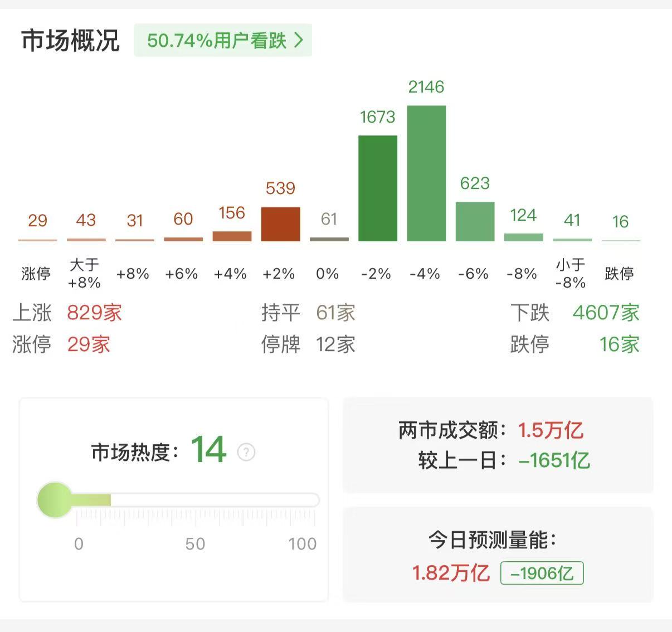Open the 今日预测量能 card
Screen dimensions: 672x632
pos(498,555)
